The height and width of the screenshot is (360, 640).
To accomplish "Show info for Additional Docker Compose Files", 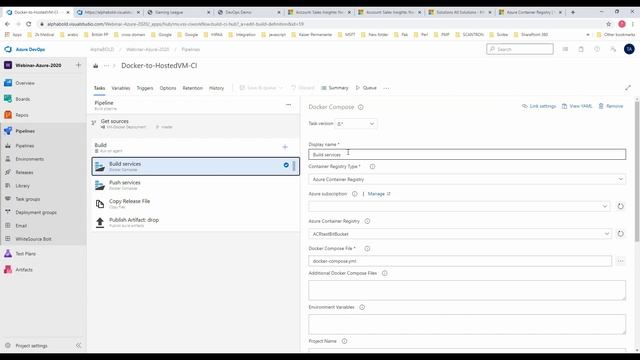I will click(384, 273).
